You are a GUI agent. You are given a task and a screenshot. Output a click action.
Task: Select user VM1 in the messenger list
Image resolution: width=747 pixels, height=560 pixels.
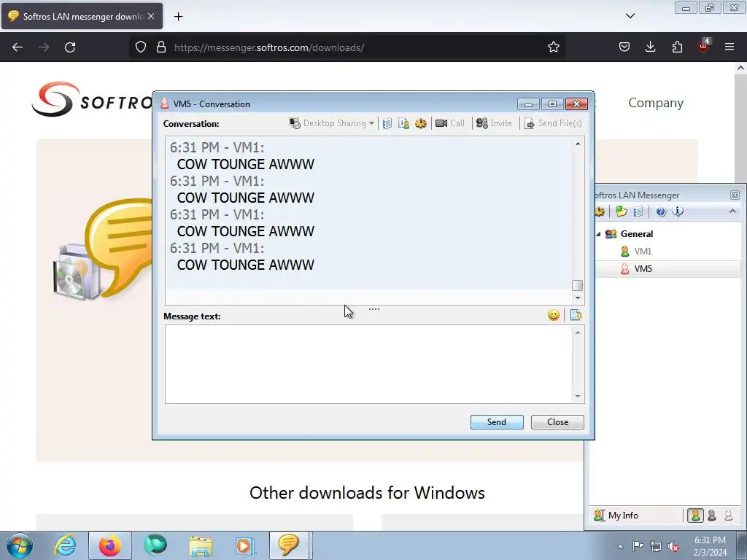click(643, 252)
